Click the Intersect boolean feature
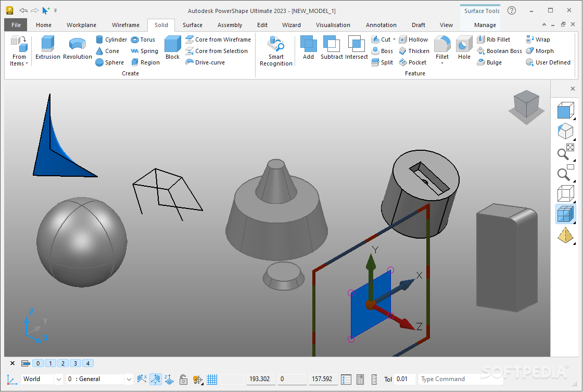583x392 pixels. coord(356,47)
